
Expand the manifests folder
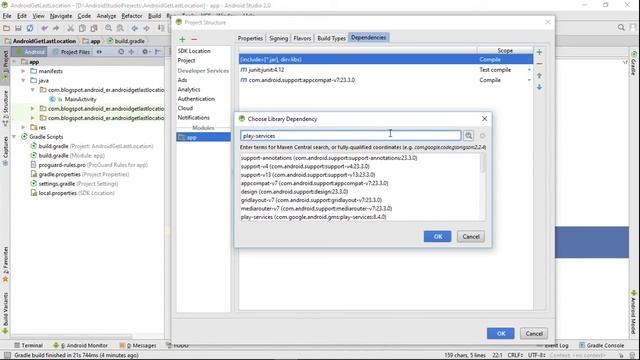[x=23, y=71]
